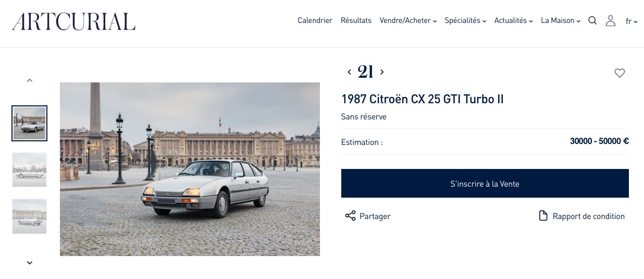Click the Rapport de condition document icon
644x279 pixels.
point(543,216)
